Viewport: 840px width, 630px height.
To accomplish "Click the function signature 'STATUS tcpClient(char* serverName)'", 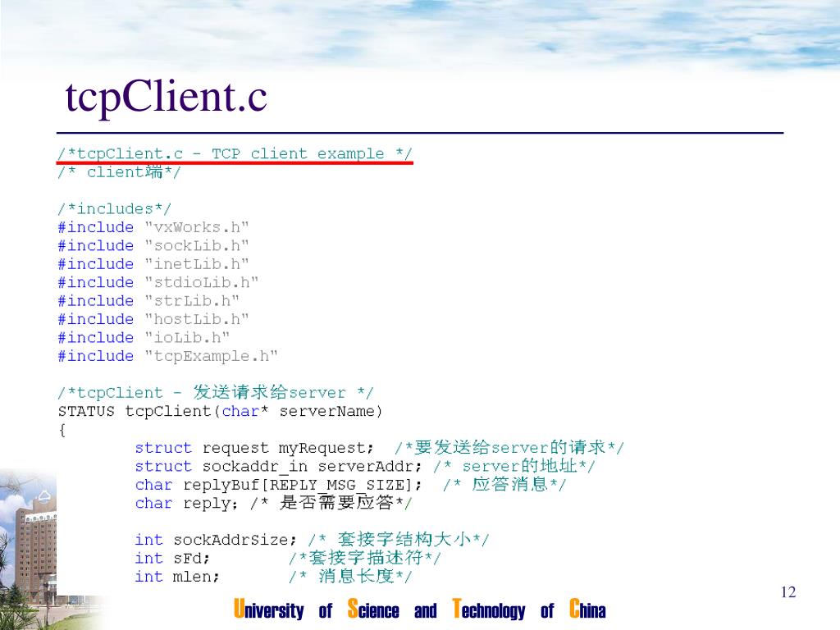I will (220, 412).
